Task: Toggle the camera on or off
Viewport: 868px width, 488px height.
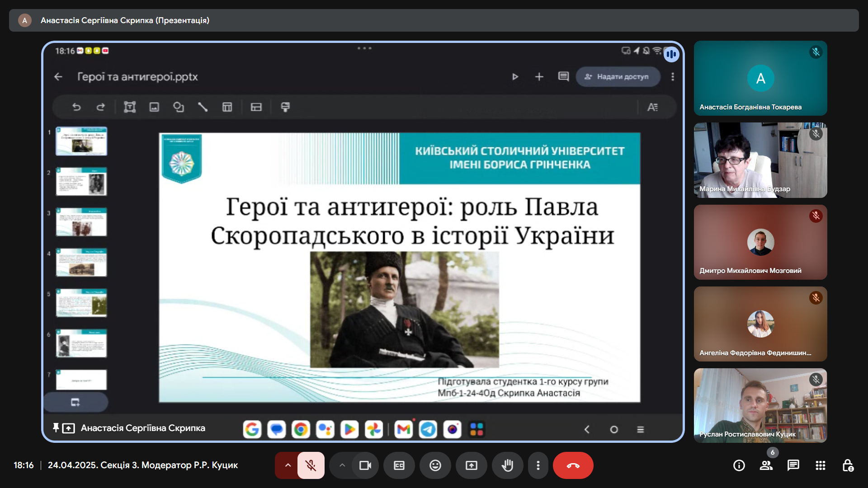Action: [365, 465]
